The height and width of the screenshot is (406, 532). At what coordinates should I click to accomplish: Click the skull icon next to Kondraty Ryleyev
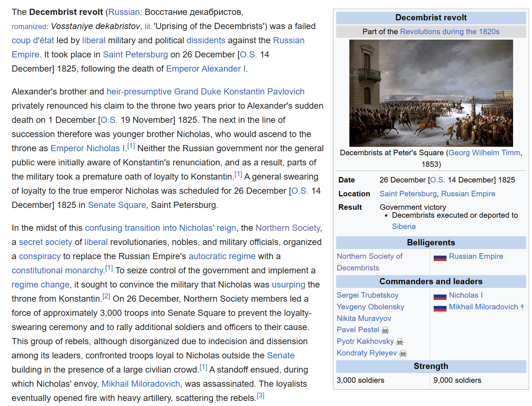[x=403, y=353]
